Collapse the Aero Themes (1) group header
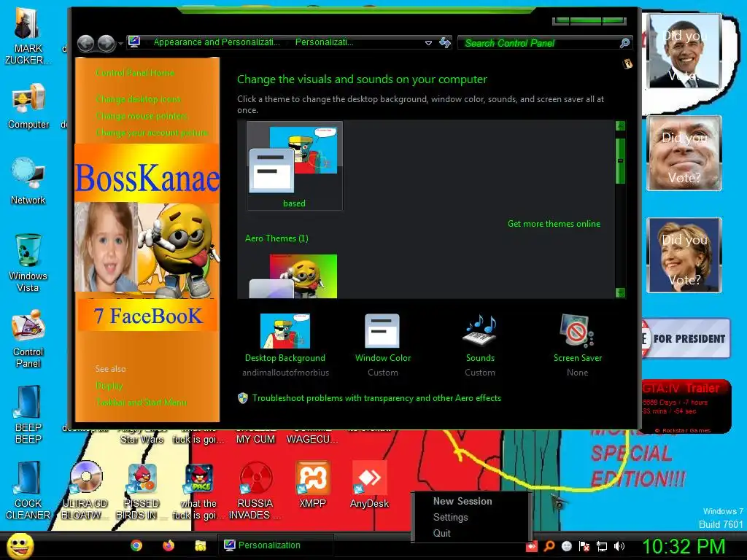This screenshot has height=560, width=747. point(276,238)
